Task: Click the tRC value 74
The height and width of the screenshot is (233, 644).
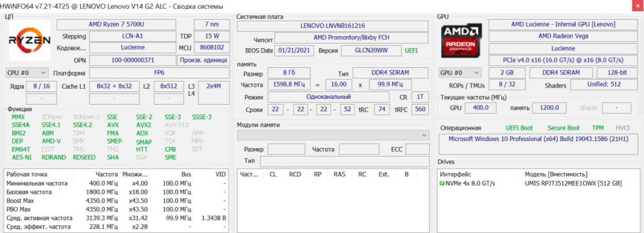Action: click(381, 109)
